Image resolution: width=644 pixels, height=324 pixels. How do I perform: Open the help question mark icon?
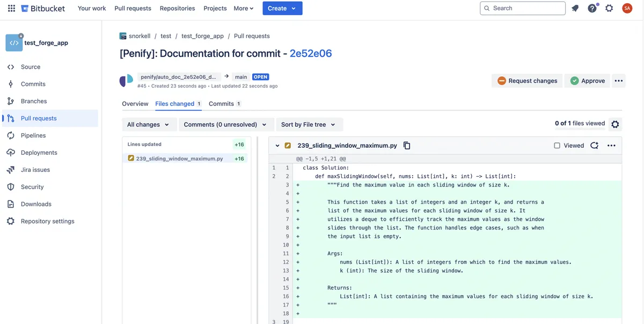(x=592, y=9)
